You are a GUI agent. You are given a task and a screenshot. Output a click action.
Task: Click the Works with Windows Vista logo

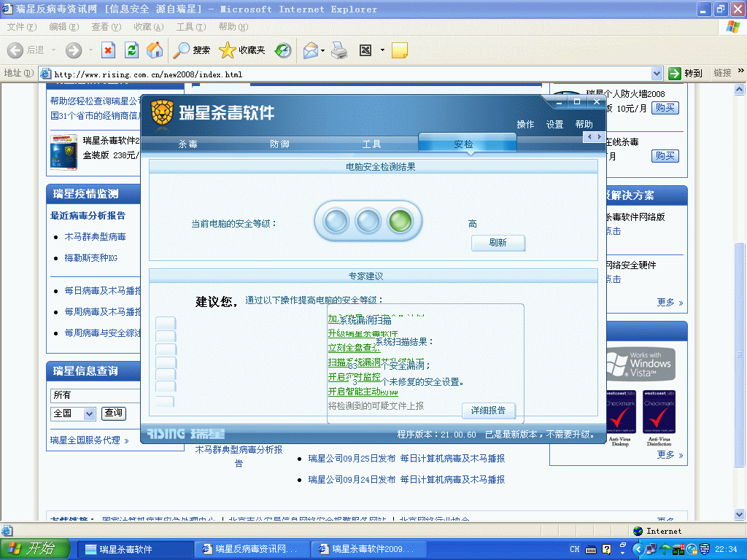click(x=641, y=365)
